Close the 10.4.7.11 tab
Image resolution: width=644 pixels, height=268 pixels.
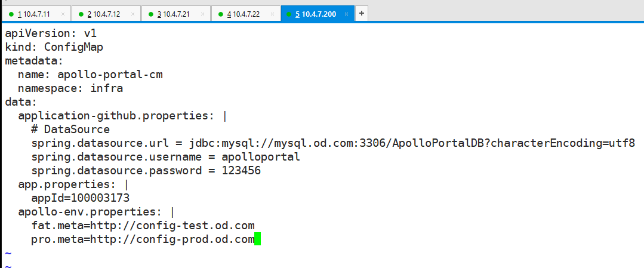[x=63, y=14]
